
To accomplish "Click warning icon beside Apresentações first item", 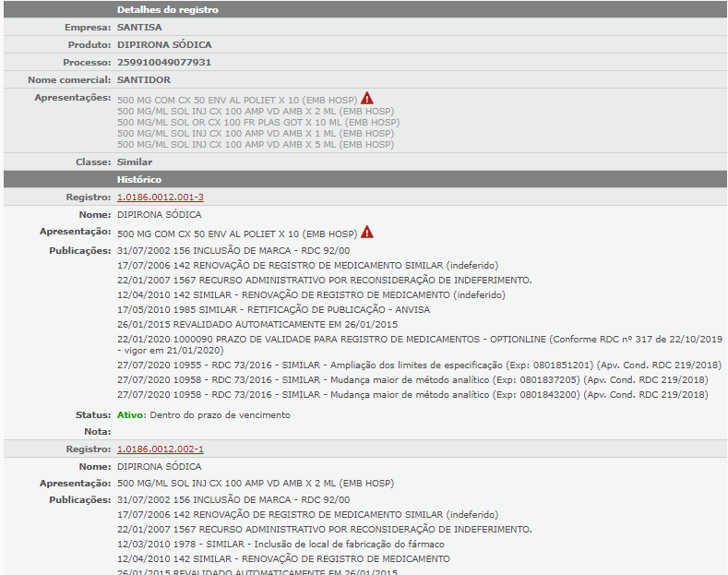I will pos(367,98).
